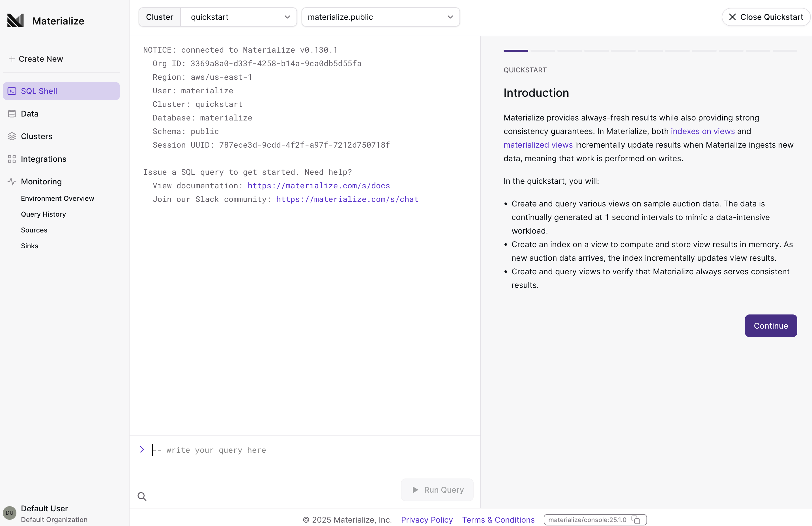Image resolution: width=812 pixels, height=526 pixels.
Task: Click the DU user avatar
Action: coord(10,513)
